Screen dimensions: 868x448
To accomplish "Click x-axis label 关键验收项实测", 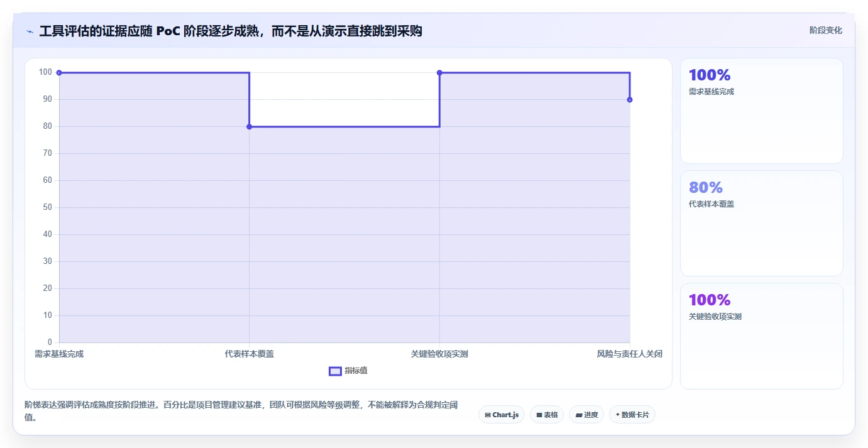I will pyautogui.click(x=439, y=354).
